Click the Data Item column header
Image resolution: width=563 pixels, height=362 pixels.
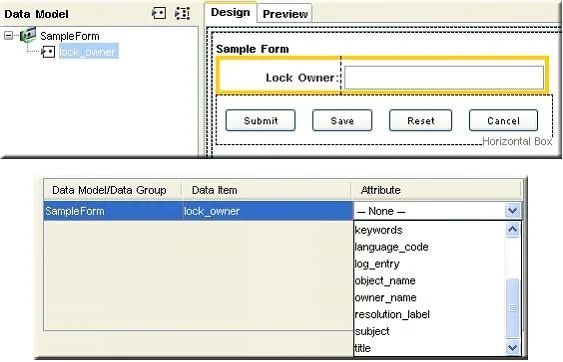267,190
